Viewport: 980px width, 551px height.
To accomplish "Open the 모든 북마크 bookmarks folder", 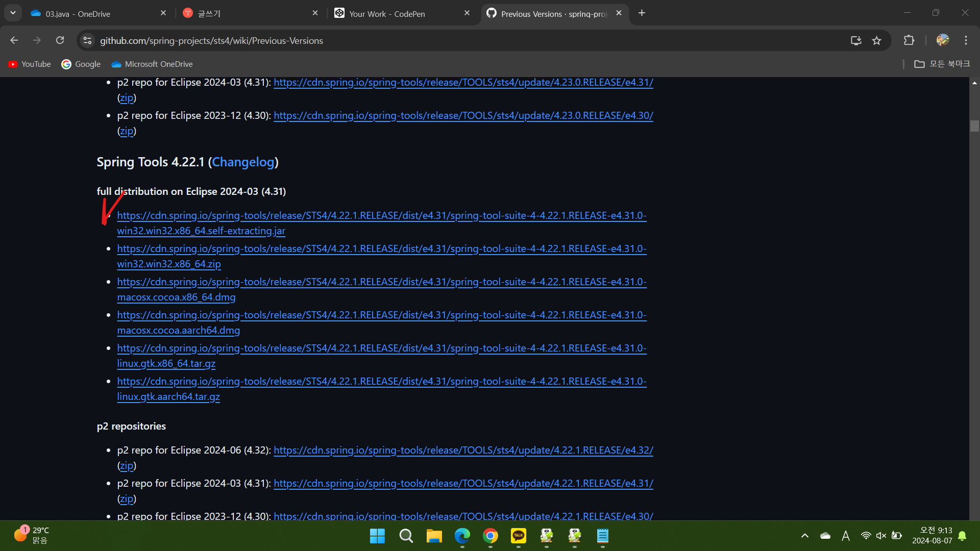I will point(942,64).
